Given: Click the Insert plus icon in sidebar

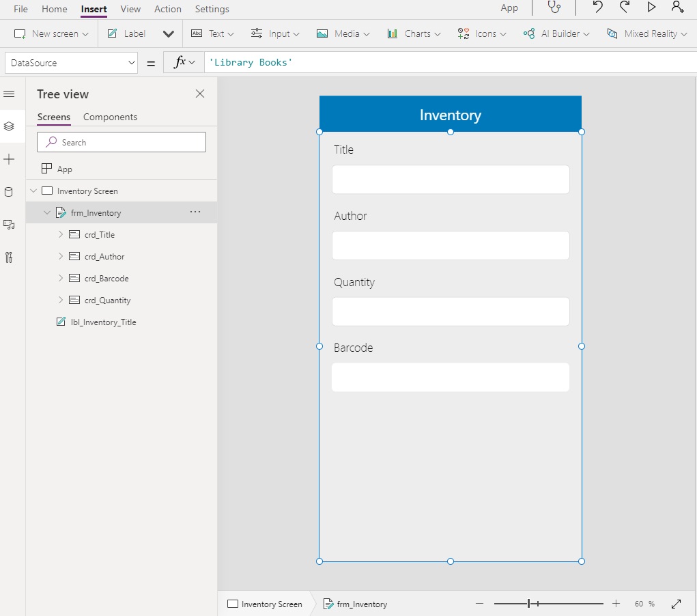Looking at the screenshot, I should click(x=9, y=159).
